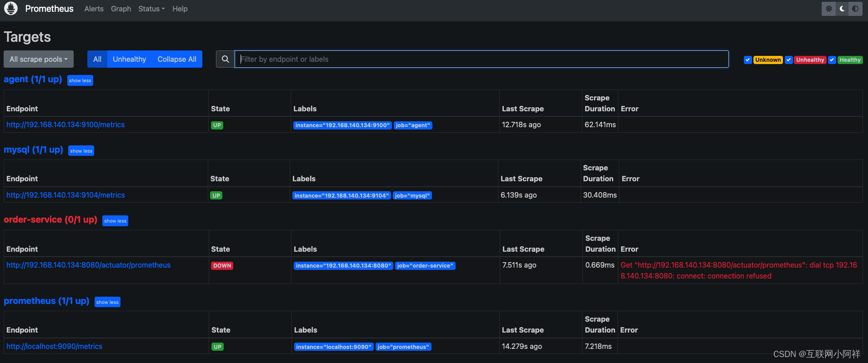868x363 pixels.
Task: Click the order-service (0/1 up) heading
Action: [x=50, y=219]
